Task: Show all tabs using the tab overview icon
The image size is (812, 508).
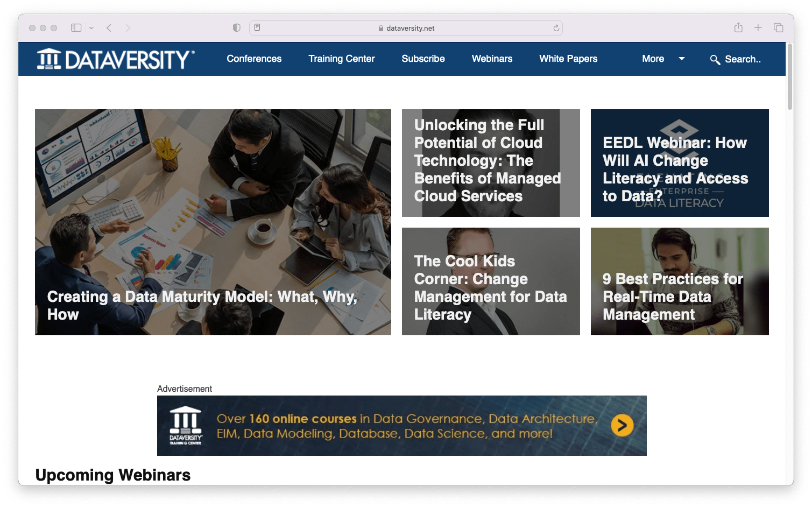Action: pos(778,27)
